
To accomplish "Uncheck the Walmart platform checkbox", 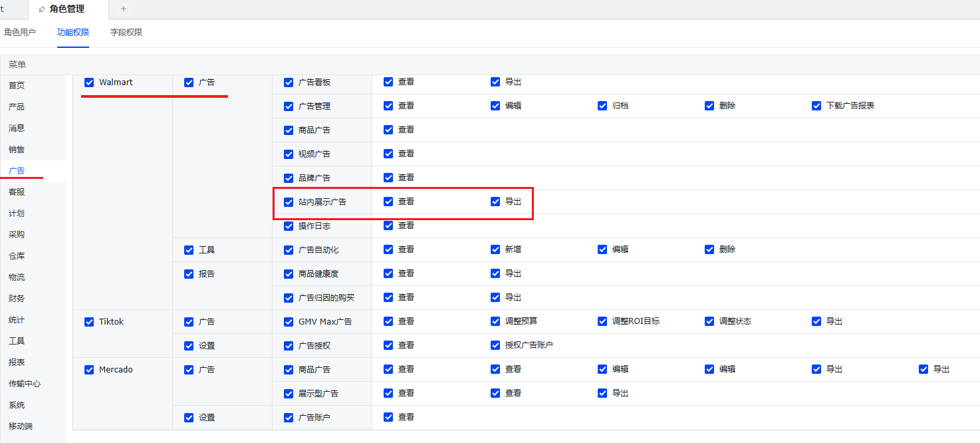I will [x=89, y=82].
